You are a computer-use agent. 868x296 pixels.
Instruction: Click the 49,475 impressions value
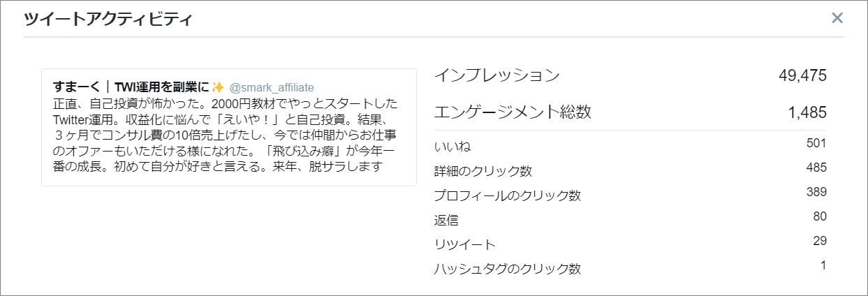tap(803, 75)
